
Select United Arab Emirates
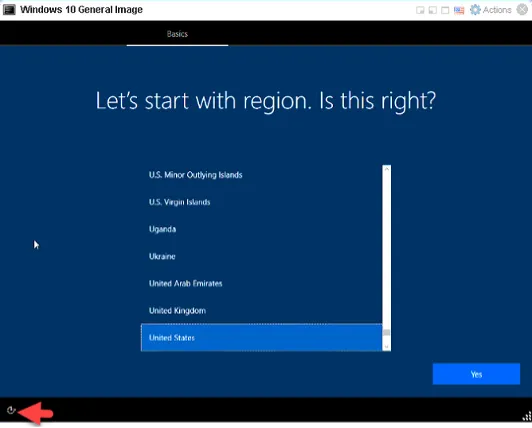tap(261, 283)
